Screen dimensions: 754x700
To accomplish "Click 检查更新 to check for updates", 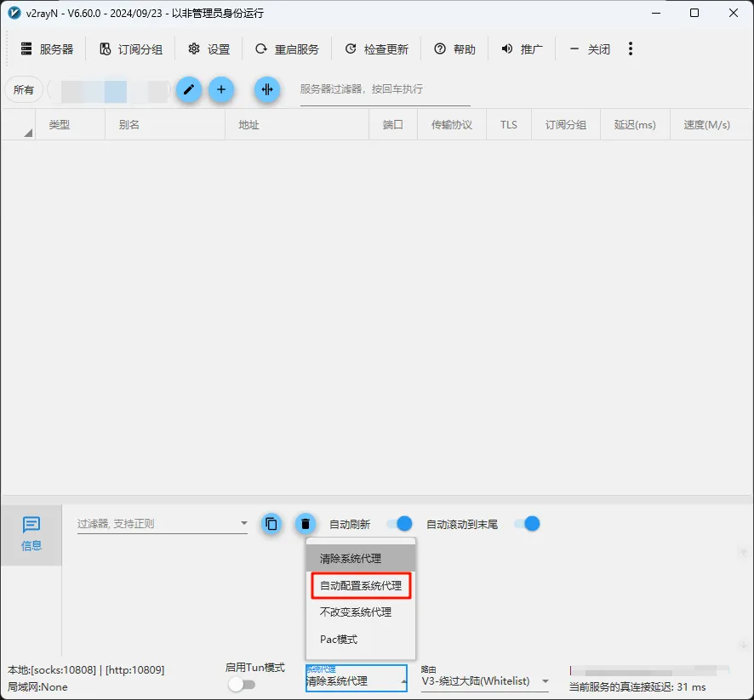I will pyautogui.click(x=376, y=49).
